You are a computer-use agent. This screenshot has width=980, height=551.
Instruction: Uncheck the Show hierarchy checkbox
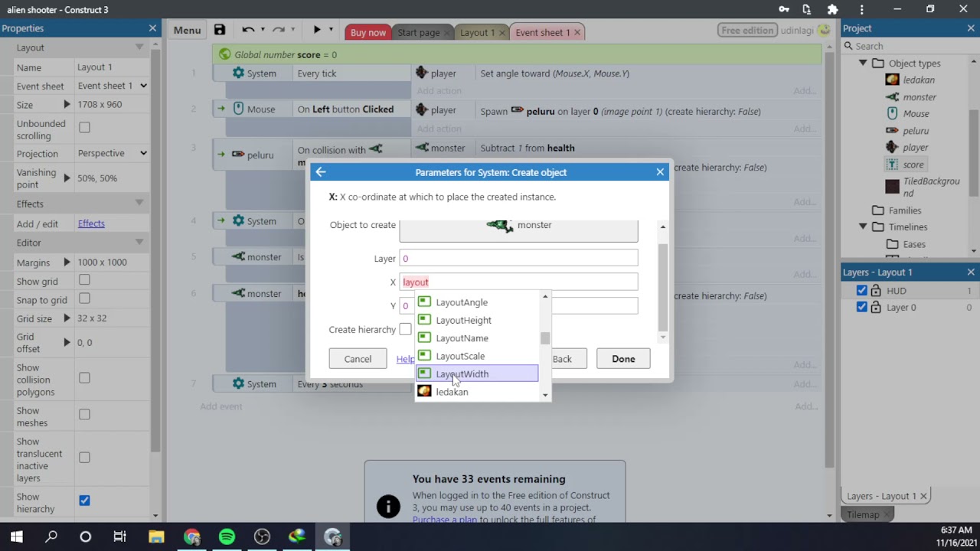click(x=84, y=500)
